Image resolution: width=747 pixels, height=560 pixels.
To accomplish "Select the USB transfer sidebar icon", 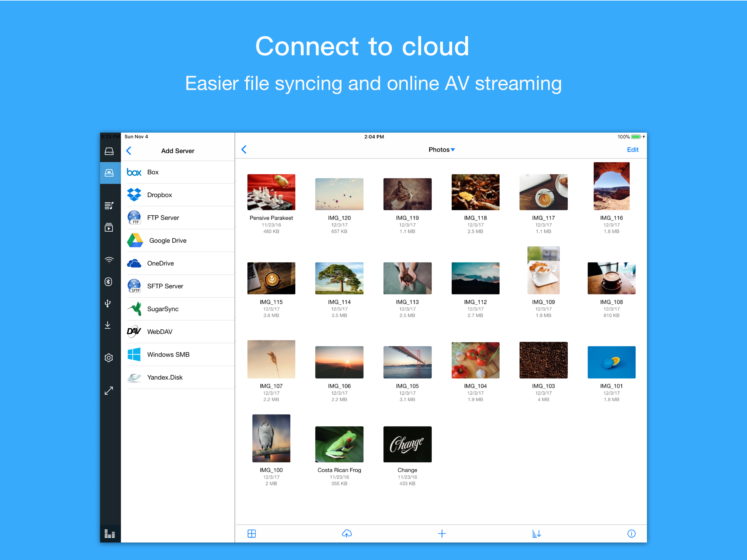I will click(108, 303).
